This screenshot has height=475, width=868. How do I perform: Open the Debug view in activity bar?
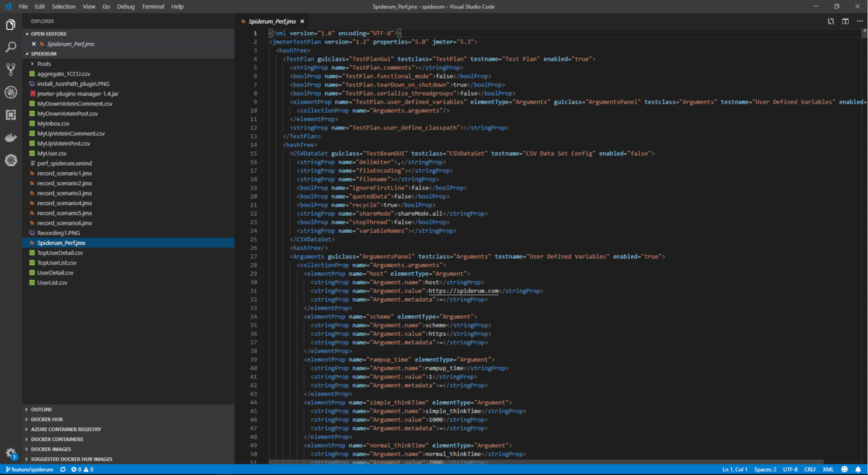coord(11,92)
